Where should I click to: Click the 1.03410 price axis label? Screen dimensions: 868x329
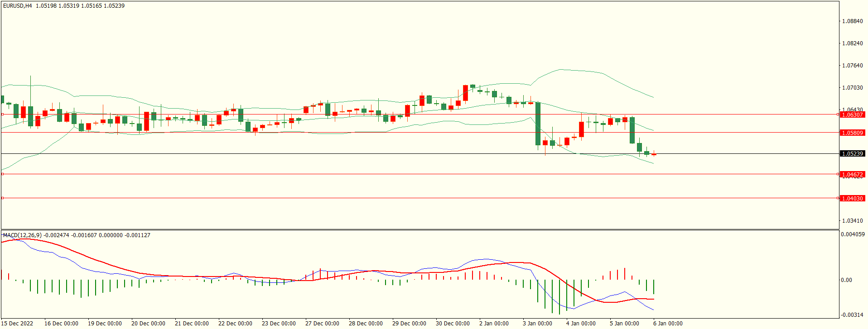click(853, 221)
